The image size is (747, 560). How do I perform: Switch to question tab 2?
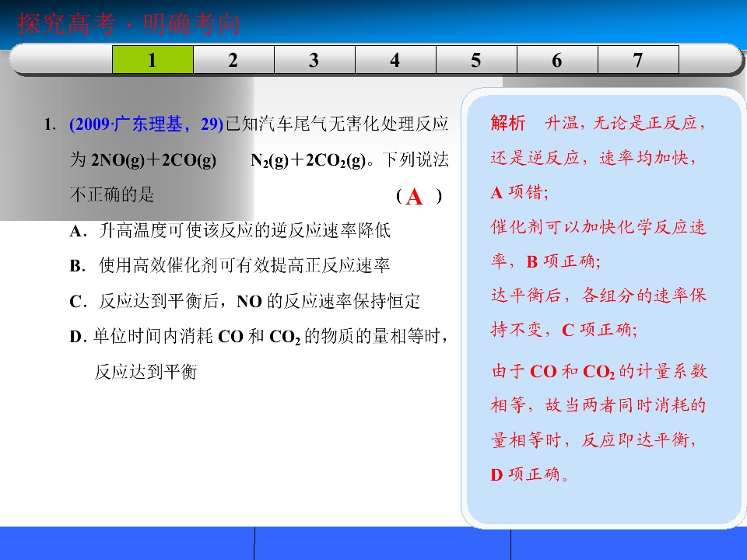[233, 60]
